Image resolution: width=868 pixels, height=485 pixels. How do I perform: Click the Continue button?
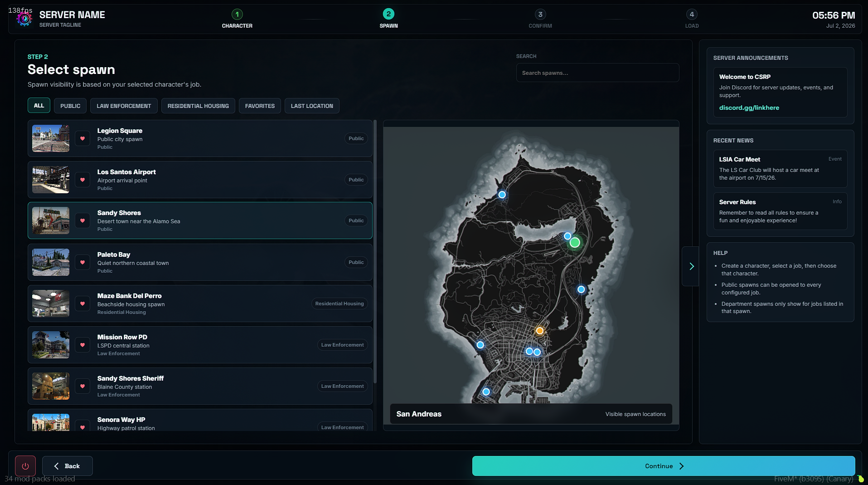click(x=664, y=466)
